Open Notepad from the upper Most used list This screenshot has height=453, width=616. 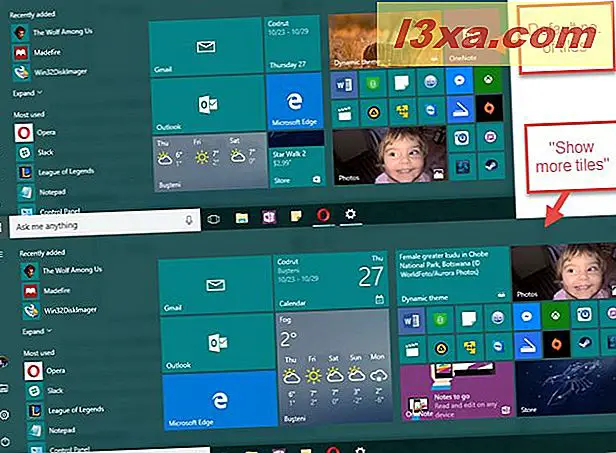coord(42,192)
